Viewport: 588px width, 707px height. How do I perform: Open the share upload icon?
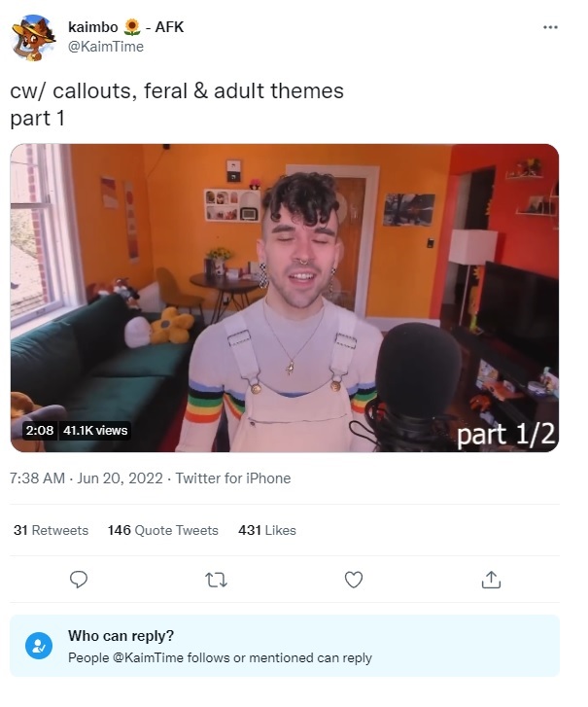pos(491,580)
